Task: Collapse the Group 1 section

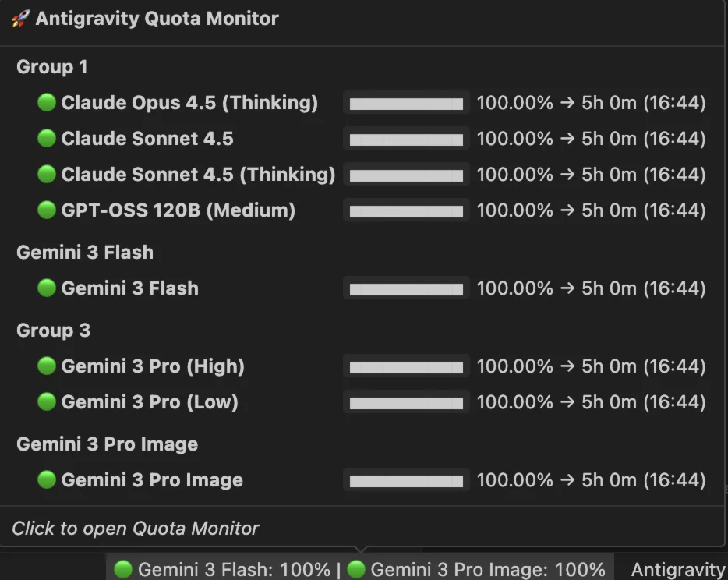Action: point(51,66)
